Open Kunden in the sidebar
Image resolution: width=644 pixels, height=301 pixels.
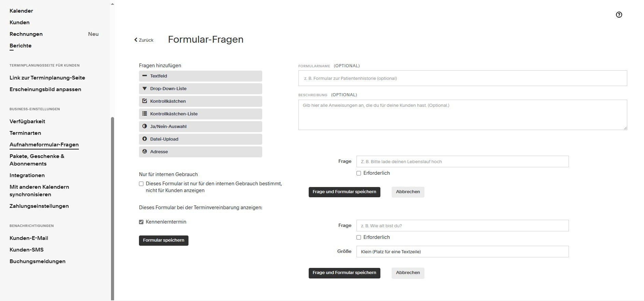pyautogui.click(x=19, y=23)
